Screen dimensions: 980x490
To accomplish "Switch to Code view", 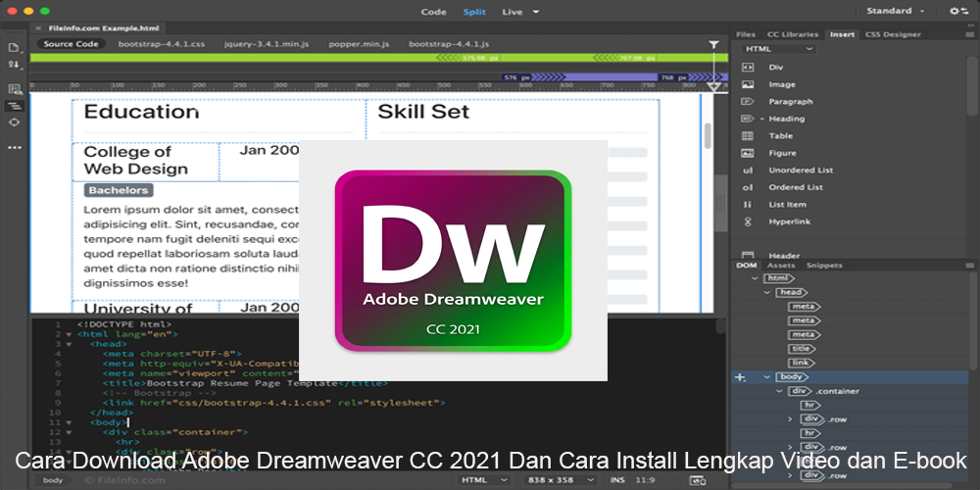I will (x=434, y=12).
